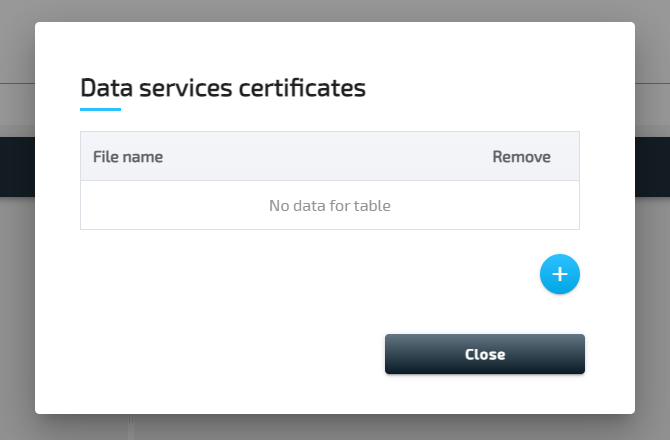The height and width of the screenshot is (440, 670).
Task: Click the dimmed area below the dialog
Action: pos(330,427)
